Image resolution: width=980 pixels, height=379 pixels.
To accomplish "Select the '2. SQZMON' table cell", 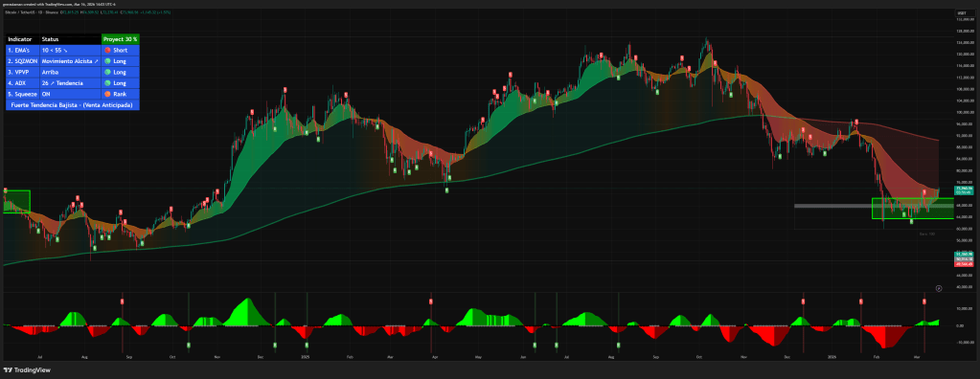I will pyautogui.click(x=22, y=61).
